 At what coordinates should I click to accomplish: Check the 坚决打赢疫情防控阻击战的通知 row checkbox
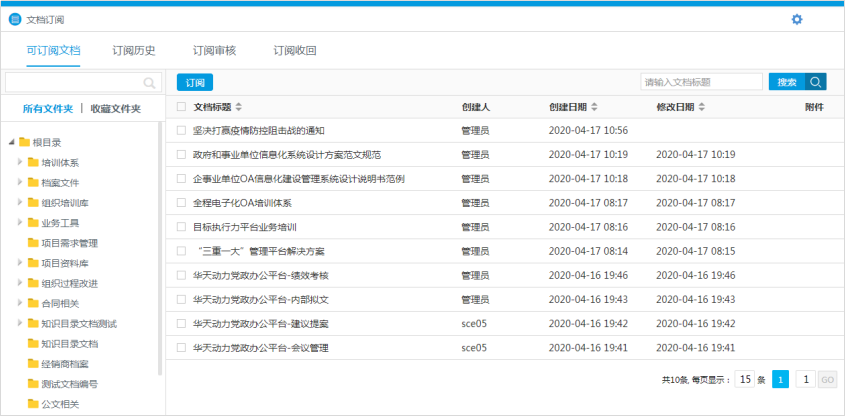pos(181,131)
